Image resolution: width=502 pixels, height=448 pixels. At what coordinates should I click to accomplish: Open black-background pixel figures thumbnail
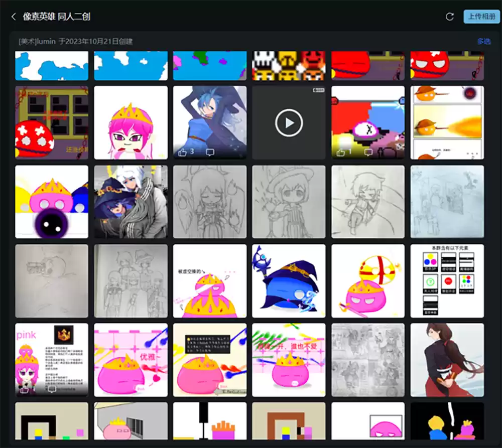(x=447, y=421)
